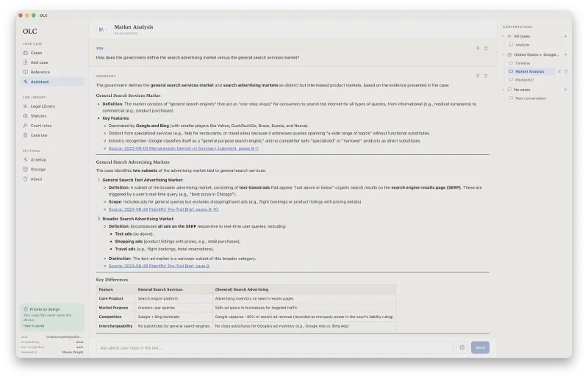588x379 pixels.
Task: Click the Private by design shield icon
Action: tap(26, 309)
